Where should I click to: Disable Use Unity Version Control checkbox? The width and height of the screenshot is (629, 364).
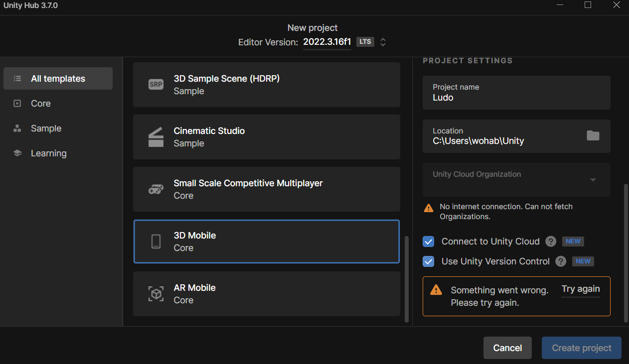[x=428, y=261]
